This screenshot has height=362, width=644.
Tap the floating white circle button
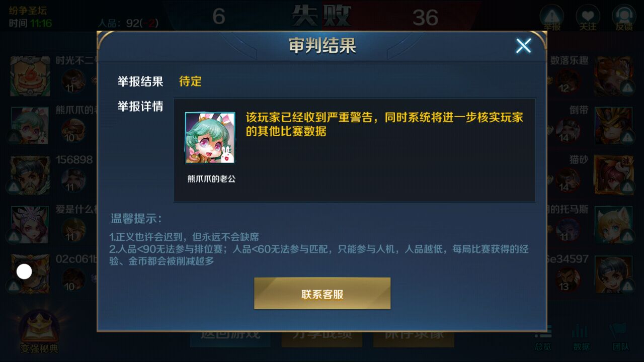click(24, 271)
